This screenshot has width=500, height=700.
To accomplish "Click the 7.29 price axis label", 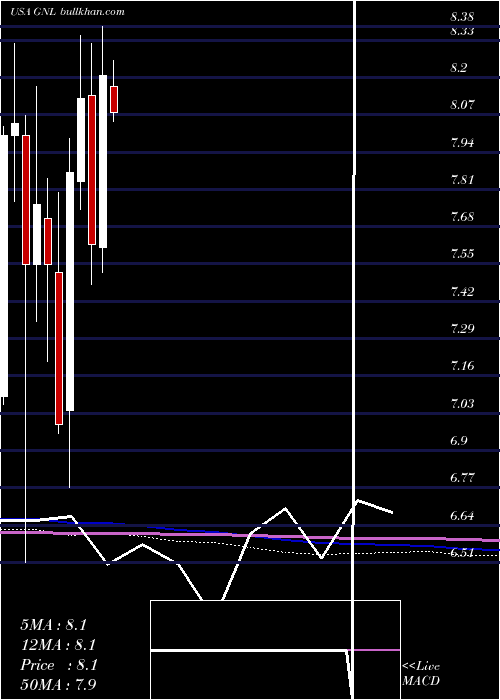I will pos(462,329).
